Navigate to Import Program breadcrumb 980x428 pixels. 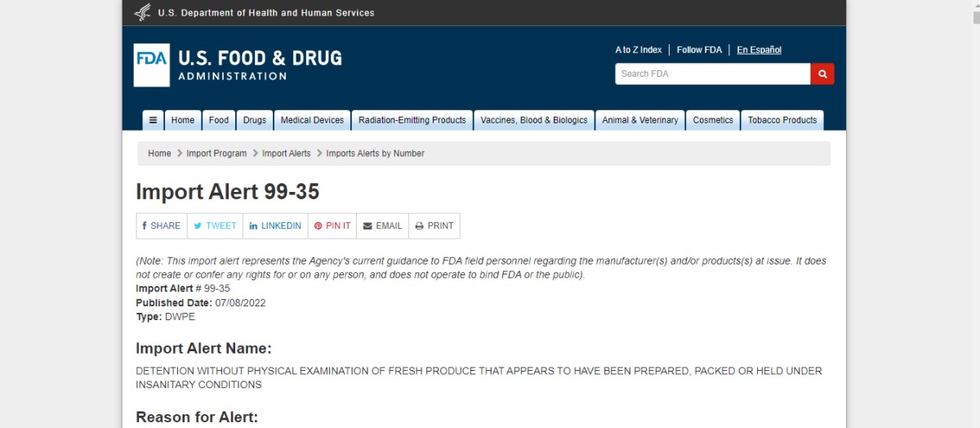(x=216, y=154)
